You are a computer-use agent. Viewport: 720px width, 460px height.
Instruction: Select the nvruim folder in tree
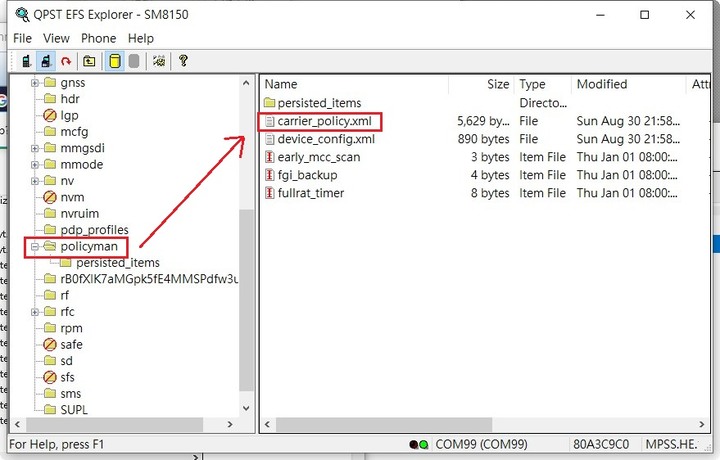(79, 213)
